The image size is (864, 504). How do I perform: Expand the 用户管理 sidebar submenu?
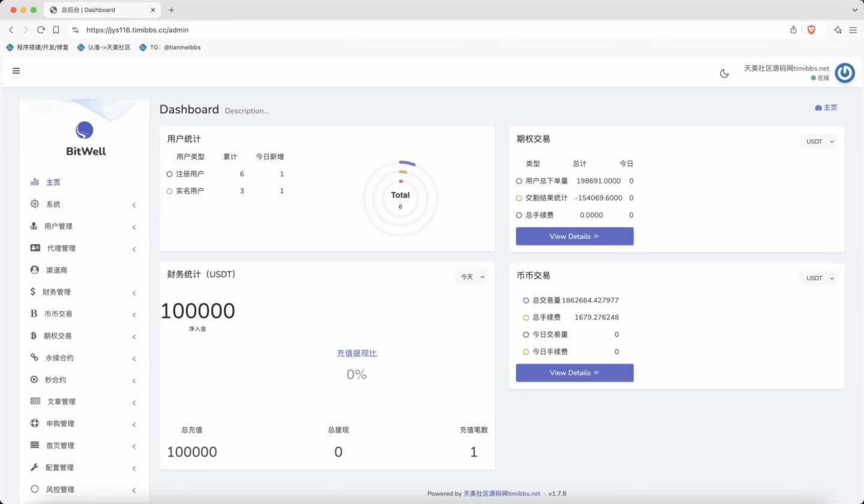[58, 226]
